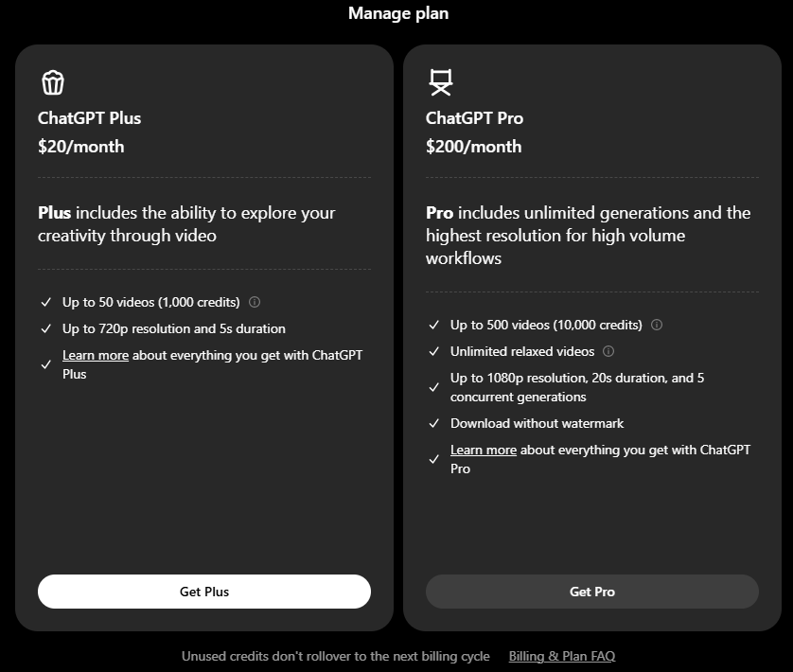This screenshot has width=793, height=672.
Task: Click the popcorn icon above ChatGPT Plus
Action: pos(53,82)
